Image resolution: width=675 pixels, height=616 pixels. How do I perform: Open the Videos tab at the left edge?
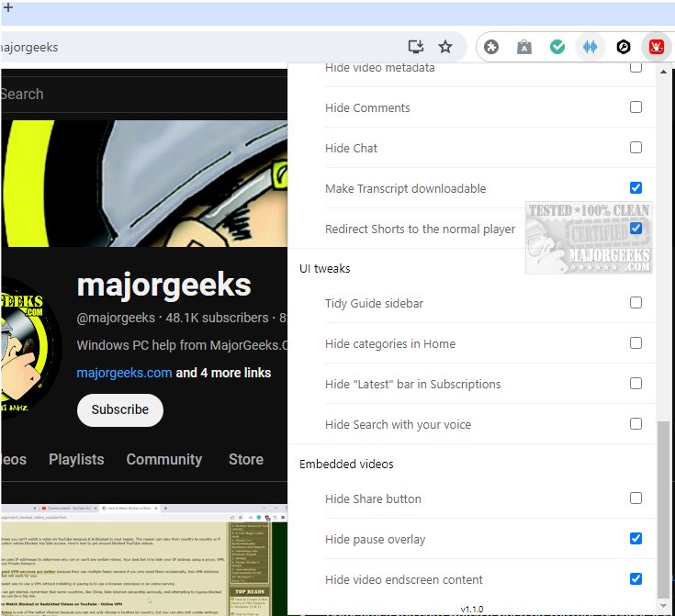coord(14,459)
